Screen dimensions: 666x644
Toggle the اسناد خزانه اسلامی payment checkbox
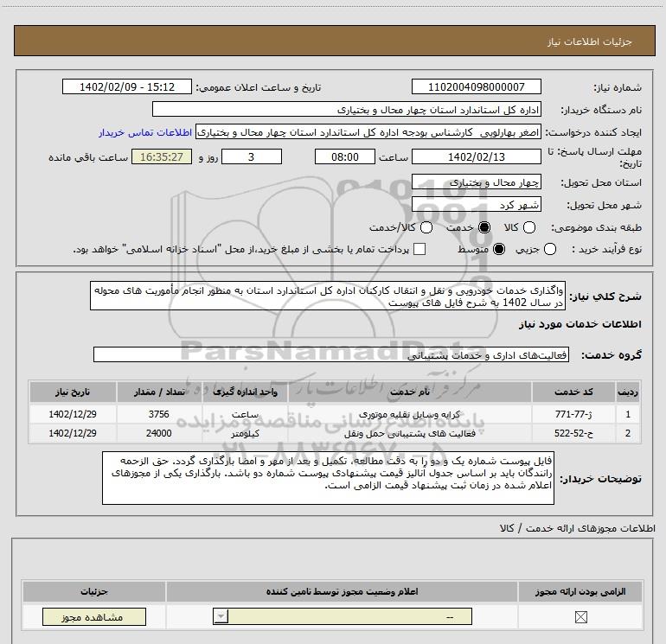click(419, 249)
